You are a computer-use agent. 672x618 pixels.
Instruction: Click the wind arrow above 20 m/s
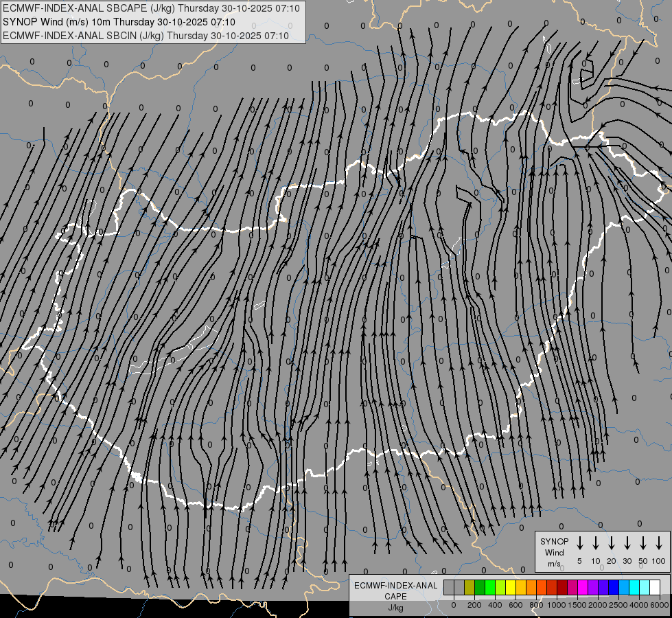pyautogui.click(x=611, y=542)
